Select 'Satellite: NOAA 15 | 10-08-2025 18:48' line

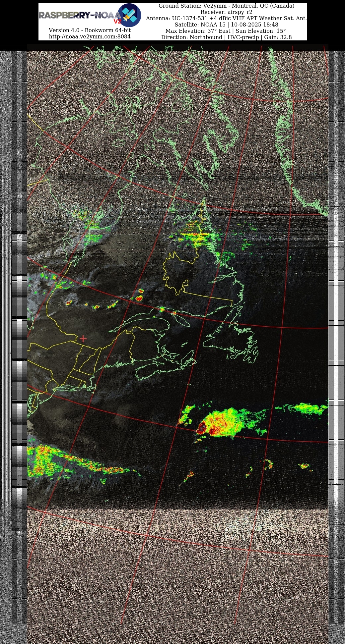(226, 25)
